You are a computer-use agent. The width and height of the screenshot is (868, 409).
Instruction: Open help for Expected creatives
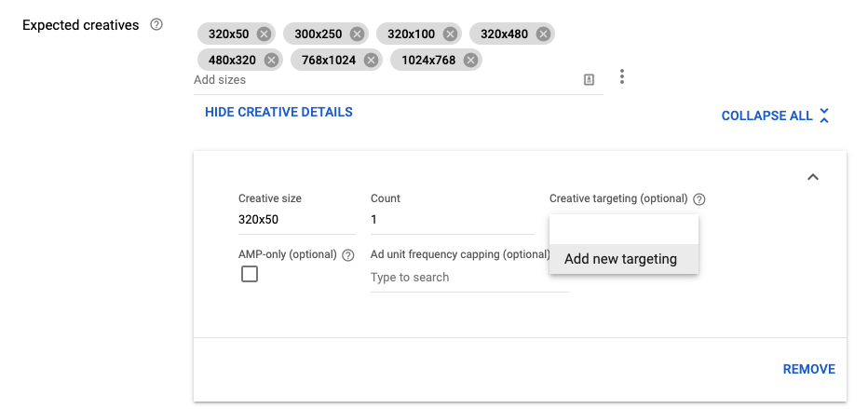click(156, 25)
